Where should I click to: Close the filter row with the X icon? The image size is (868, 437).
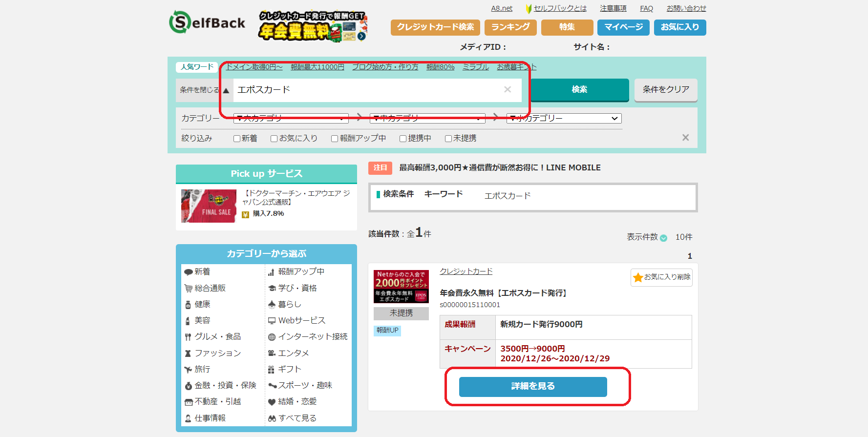point(686,138)
